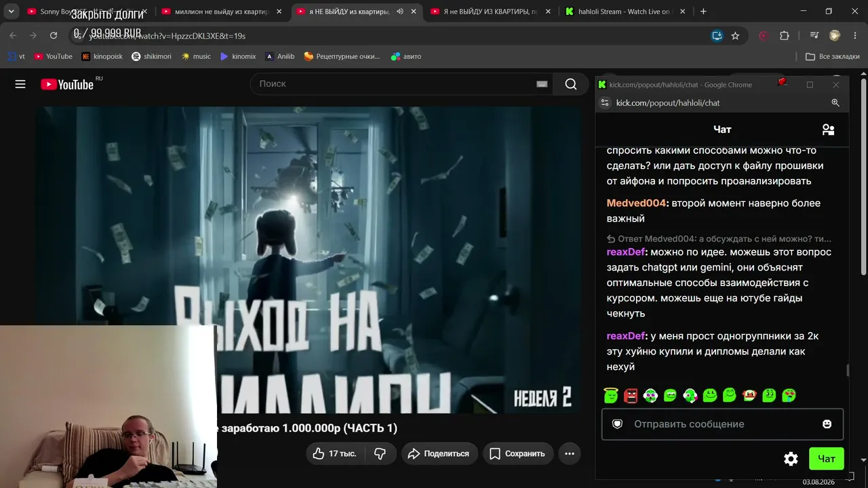Reload the current page

coord(54,36)
